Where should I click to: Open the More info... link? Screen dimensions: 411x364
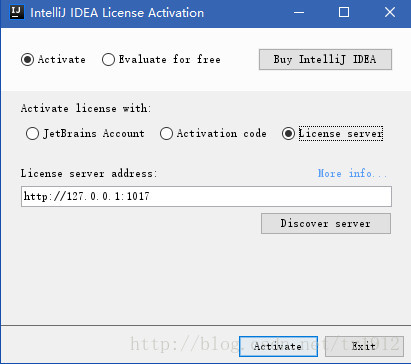coord(352,173)
